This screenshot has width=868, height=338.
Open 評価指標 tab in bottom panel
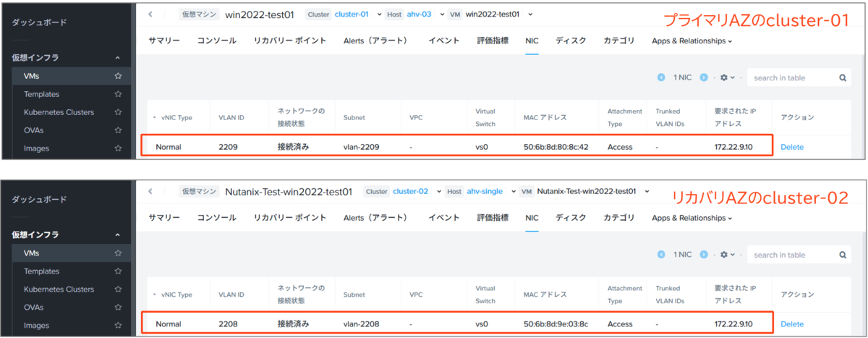tap(493, 218)
